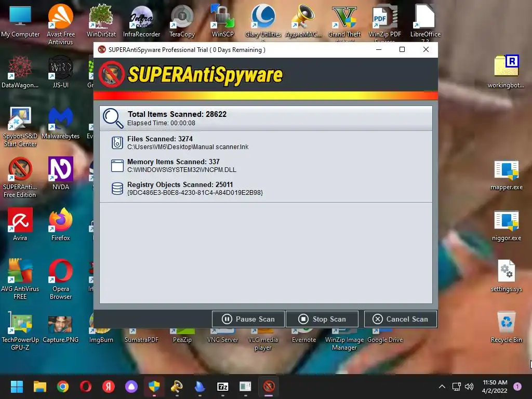Open TeraCopy desktop shortcut
The width and height of the screenshot is (532, 399).
point(182,21)
